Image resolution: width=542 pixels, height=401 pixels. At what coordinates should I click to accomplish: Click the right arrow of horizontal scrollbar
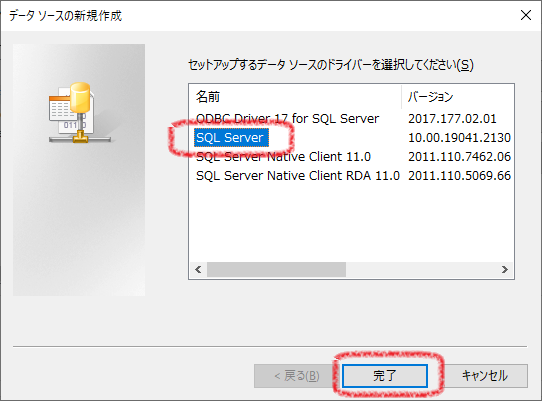tap(505, 270)
